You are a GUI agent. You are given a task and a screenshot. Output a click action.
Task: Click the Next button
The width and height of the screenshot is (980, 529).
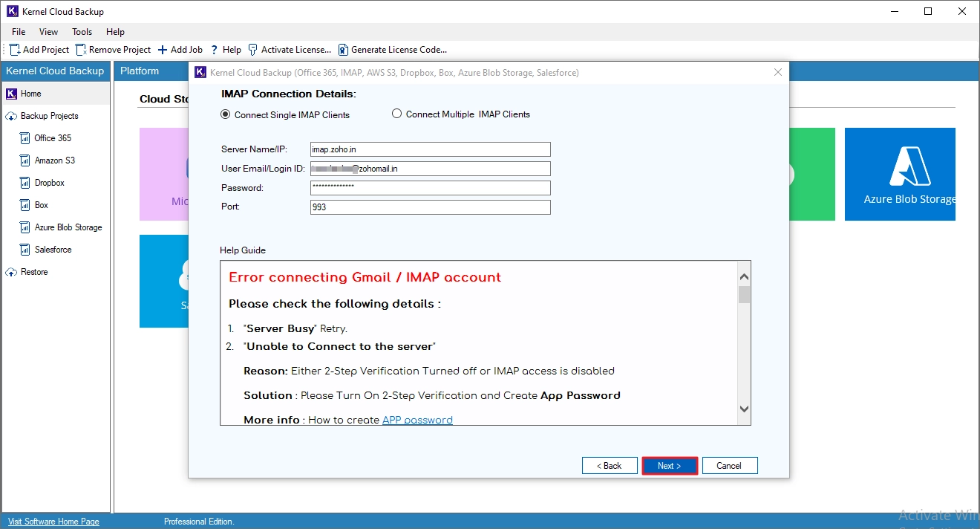click(x=670, y=466)
